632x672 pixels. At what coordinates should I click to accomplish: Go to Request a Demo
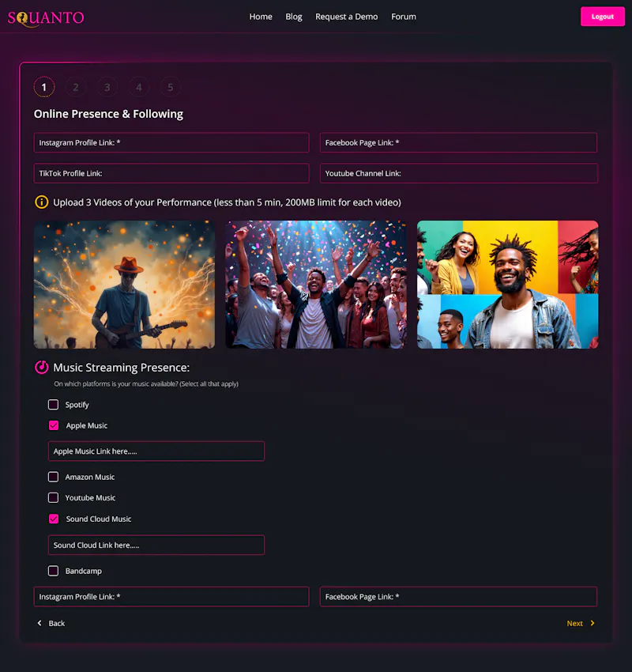pyautogui.click(x=346, y=17)
